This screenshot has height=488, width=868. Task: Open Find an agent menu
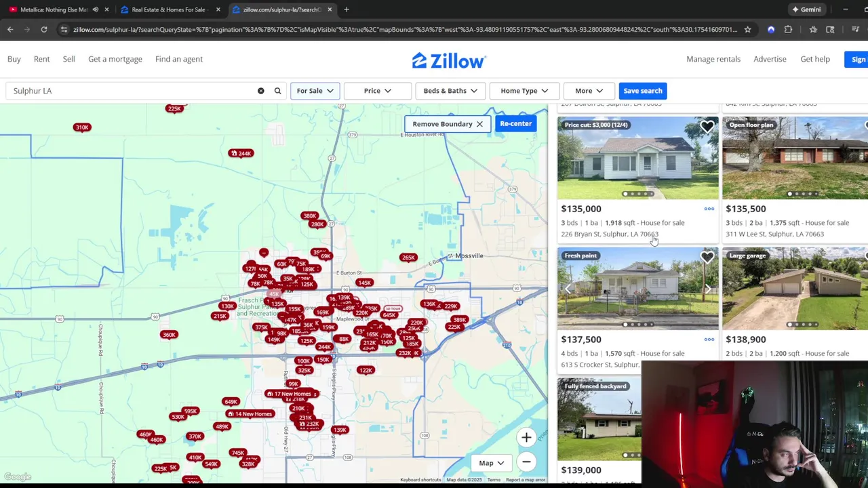point(179,59)
